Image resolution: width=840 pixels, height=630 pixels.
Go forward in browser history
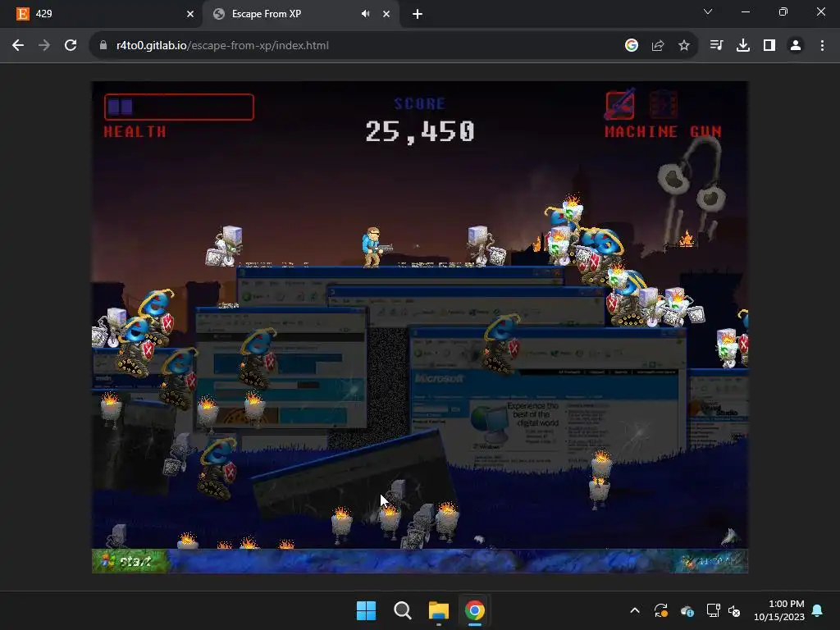(44, 46)
